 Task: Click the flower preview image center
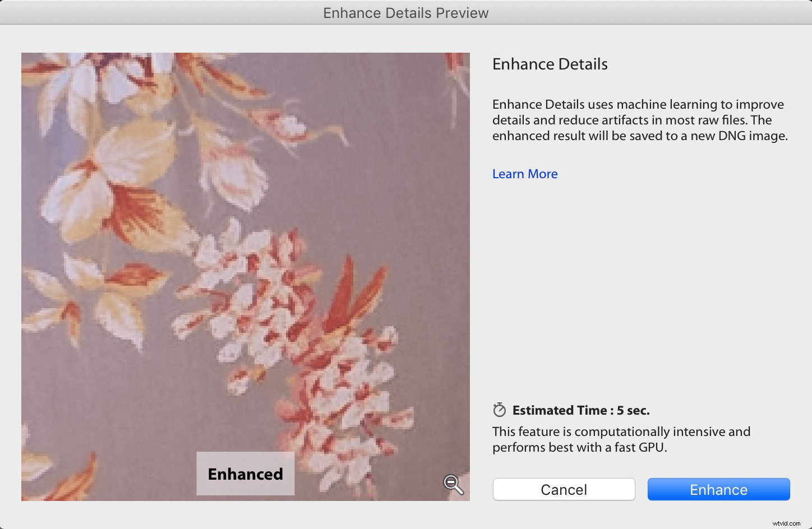coord(245,276)
